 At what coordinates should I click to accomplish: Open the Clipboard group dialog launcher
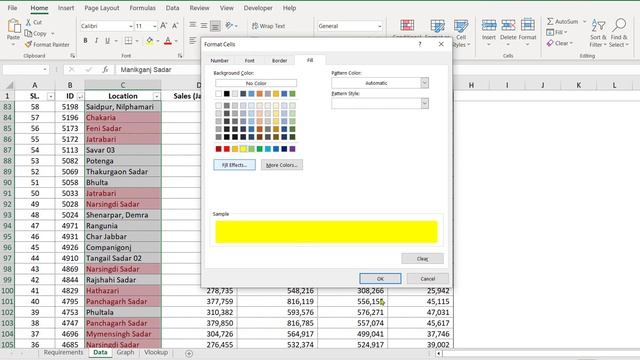(73, 56)
